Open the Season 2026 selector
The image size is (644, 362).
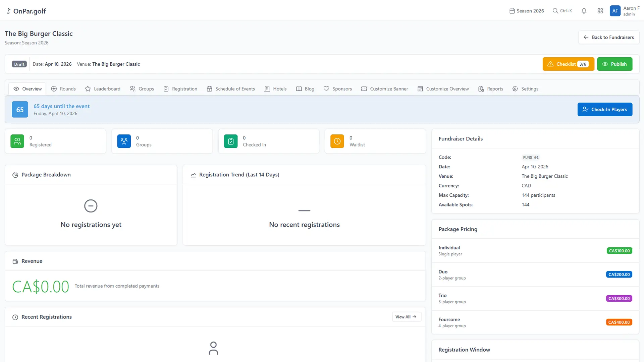(x=526, y=10)
